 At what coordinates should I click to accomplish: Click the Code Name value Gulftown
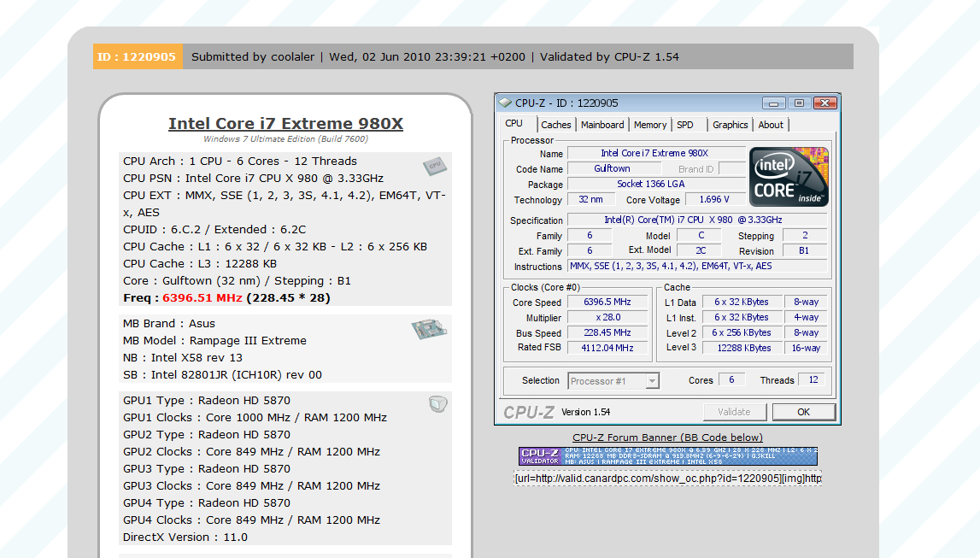613,168
